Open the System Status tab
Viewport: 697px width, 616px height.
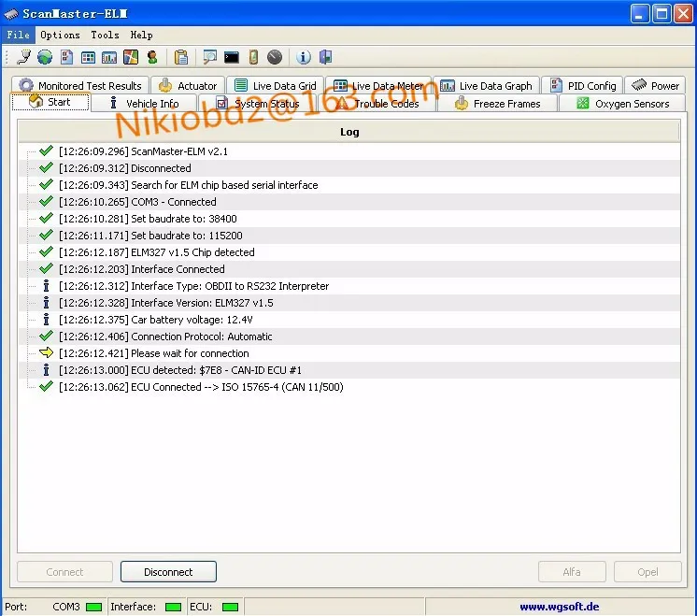(257, 104)
